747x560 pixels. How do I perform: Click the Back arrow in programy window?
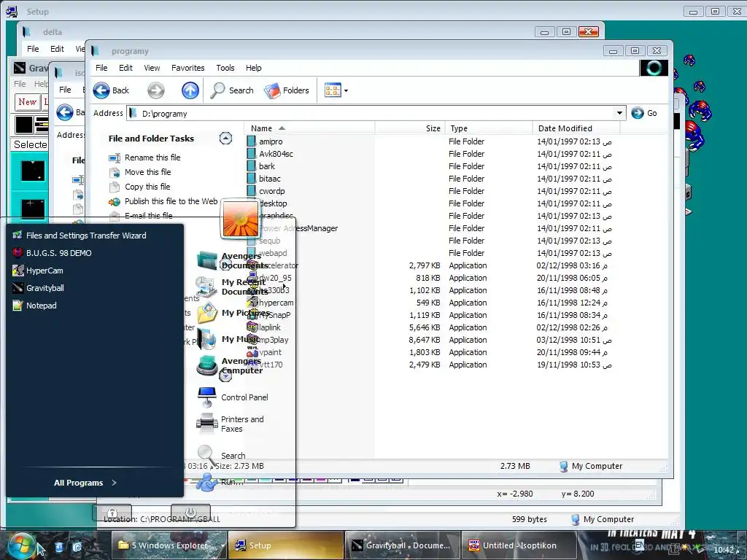click(101, 90)
